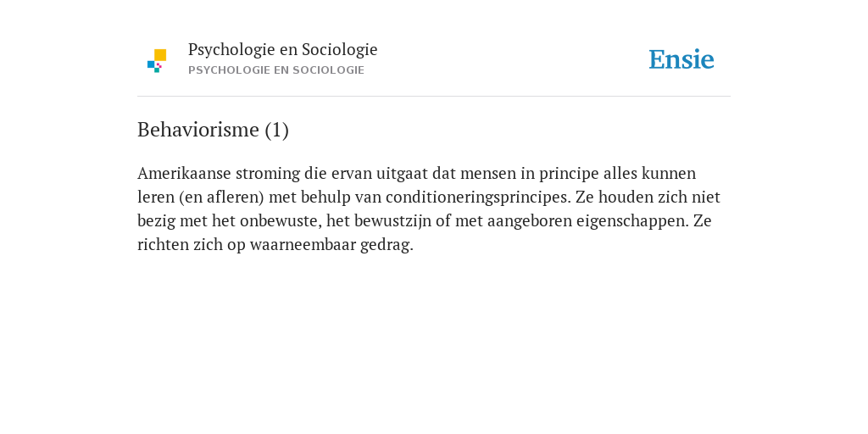The image size is (868, 434).
Task: Click the word conditioneringsprincipes in the text
Action: [478, 197]
